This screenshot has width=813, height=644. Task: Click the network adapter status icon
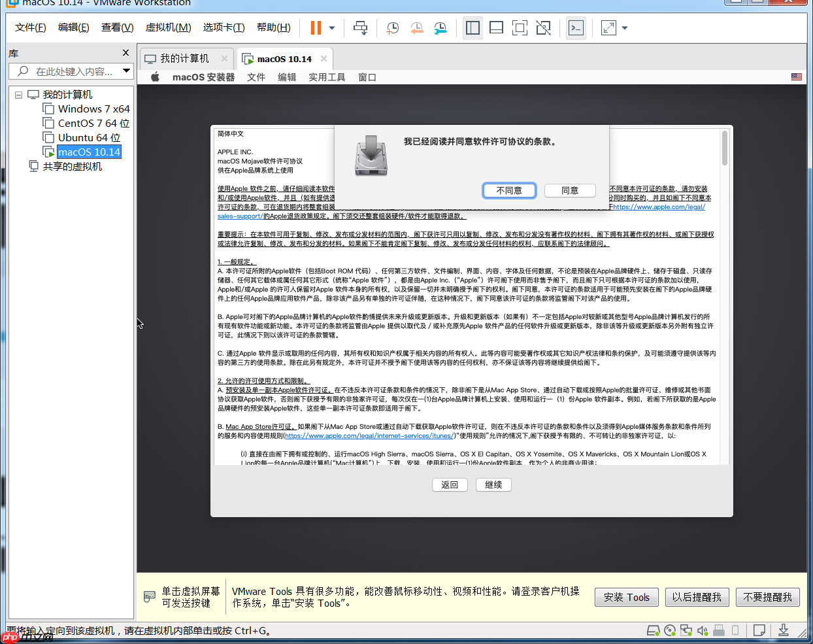pos(686,630)
